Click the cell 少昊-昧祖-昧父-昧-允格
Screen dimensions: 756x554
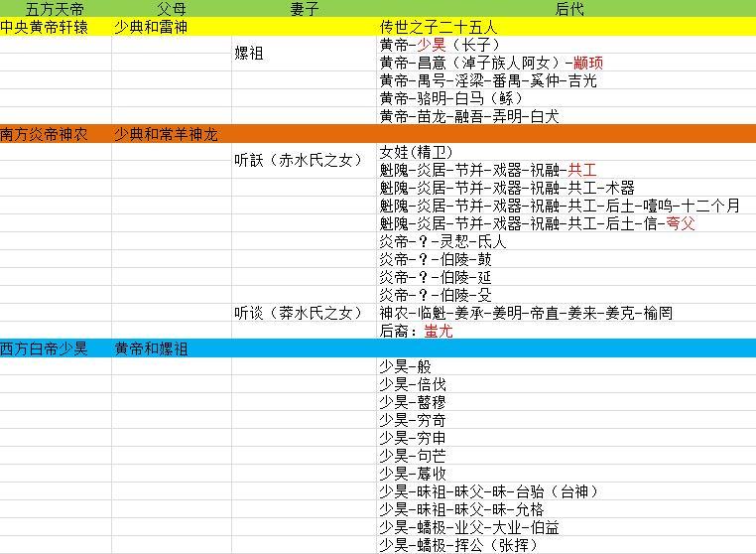[567, 509]
